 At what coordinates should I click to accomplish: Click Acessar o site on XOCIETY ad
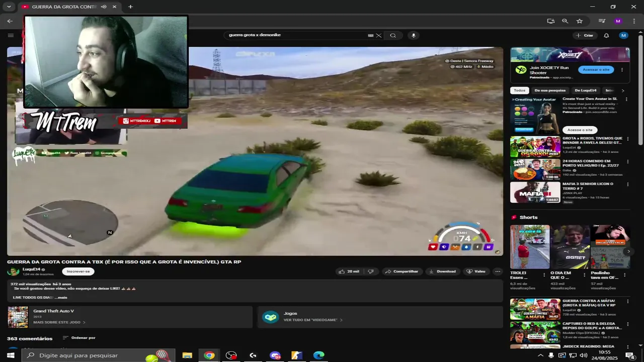point(596,70)
